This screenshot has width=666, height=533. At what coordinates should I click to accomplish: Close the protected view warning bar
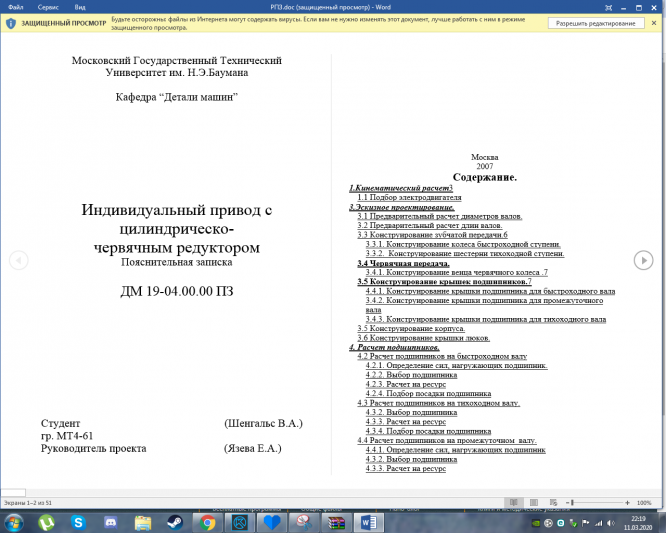(x=654, y=23)
